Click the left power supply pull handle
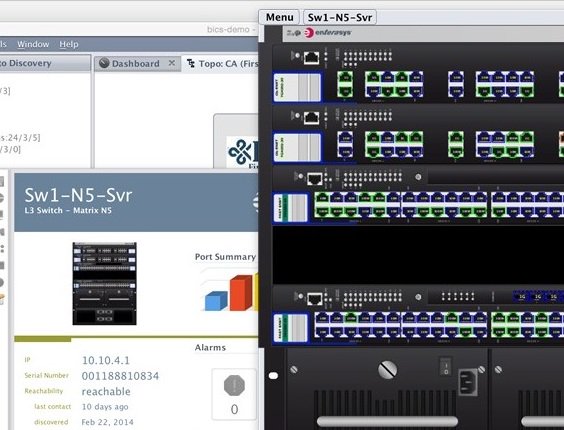The height and width of the screenshot is (430, 564). click(387, 421)
